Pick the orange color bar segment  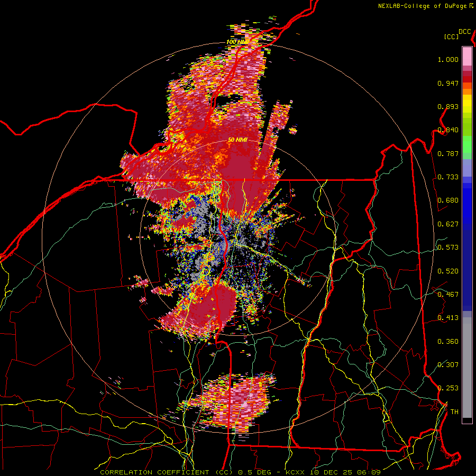coord(467,91)
